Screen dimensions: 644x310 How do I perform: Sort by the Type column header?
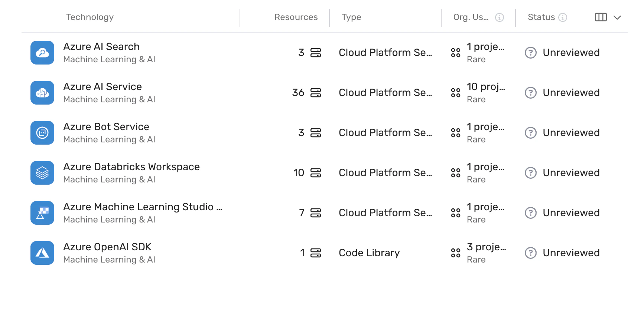(351, 17)
